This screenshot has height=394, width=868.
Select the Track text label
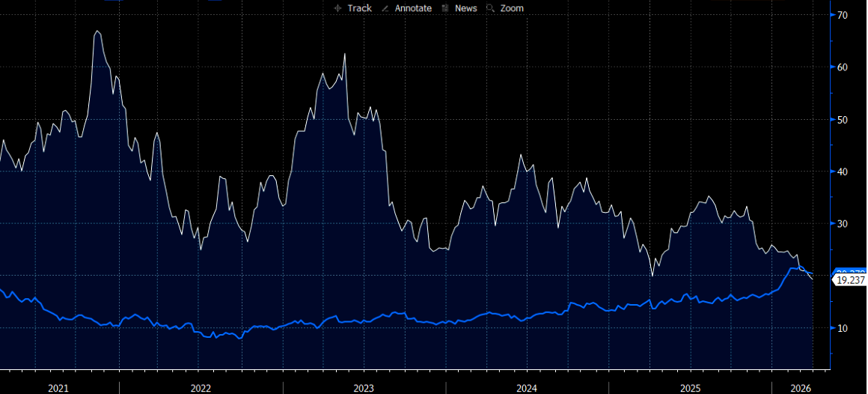pyautogui.click(x=359, y=8)
